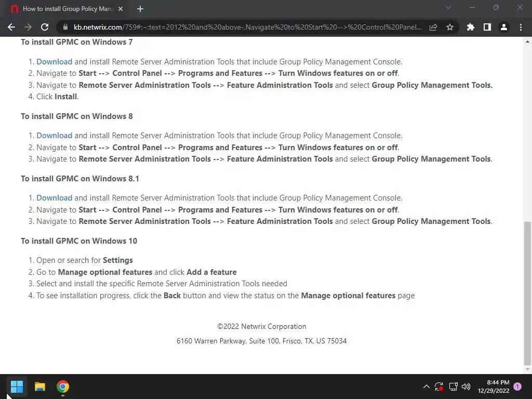The height and width of the screenshot is (399, 532).
Task: Open the tab search chevron
Action: click(448, 7)
